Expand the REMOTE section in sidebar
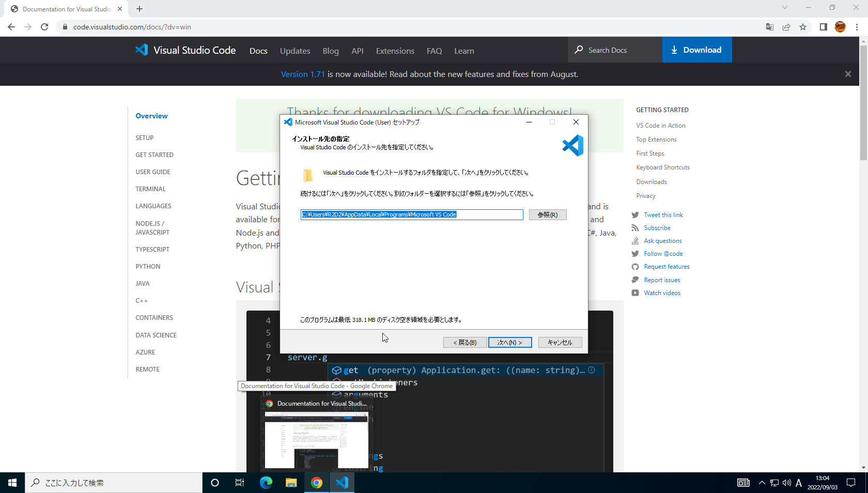The image size is (868, 493). pyautogui.click(x=147, y=369)
